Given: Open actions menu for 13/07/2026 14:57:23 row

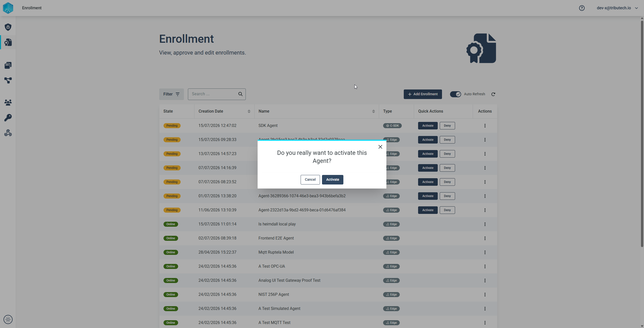Looking at the screenshot, I should point(485,154).
